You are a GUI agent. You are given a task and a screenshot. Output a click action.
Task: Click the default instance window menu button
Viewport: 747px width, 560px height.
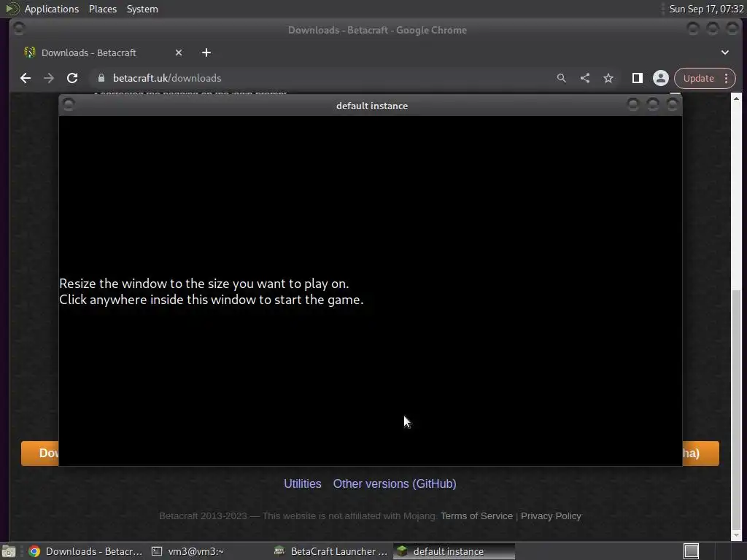tap(69, 104)
